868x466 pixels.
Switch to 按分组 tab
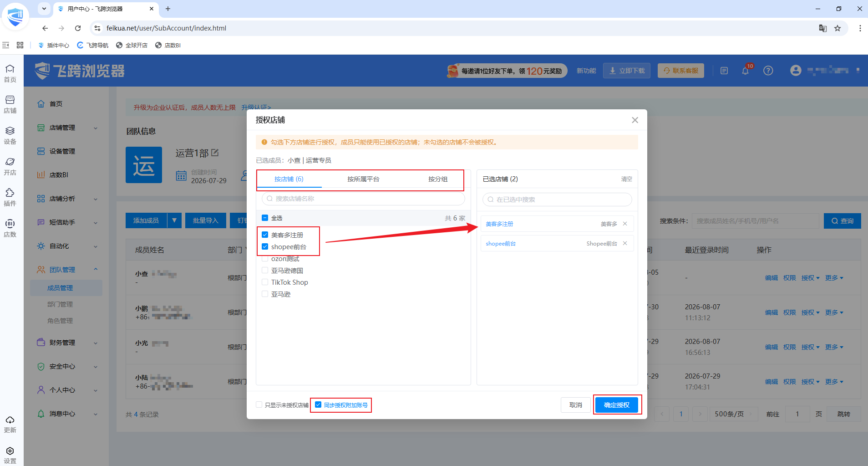click(438, 179)
